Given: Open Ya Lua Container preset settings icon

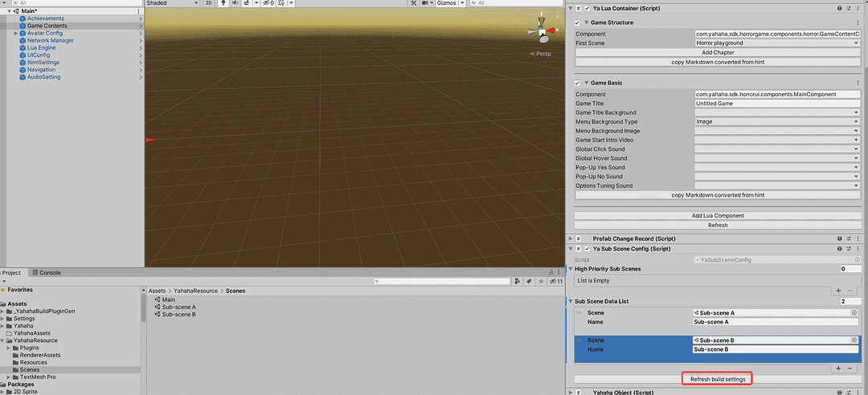Looking at the screenshot, I should pyautogui.click(x=849, y=7).
